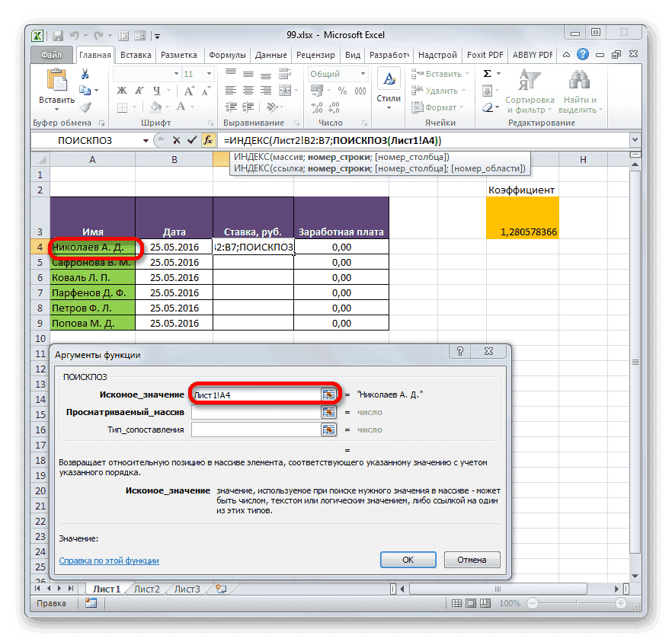Click the OK button in the dialog
Image resolution: width=672 pixels, height=642 pixels.
[x=408, y=560]
